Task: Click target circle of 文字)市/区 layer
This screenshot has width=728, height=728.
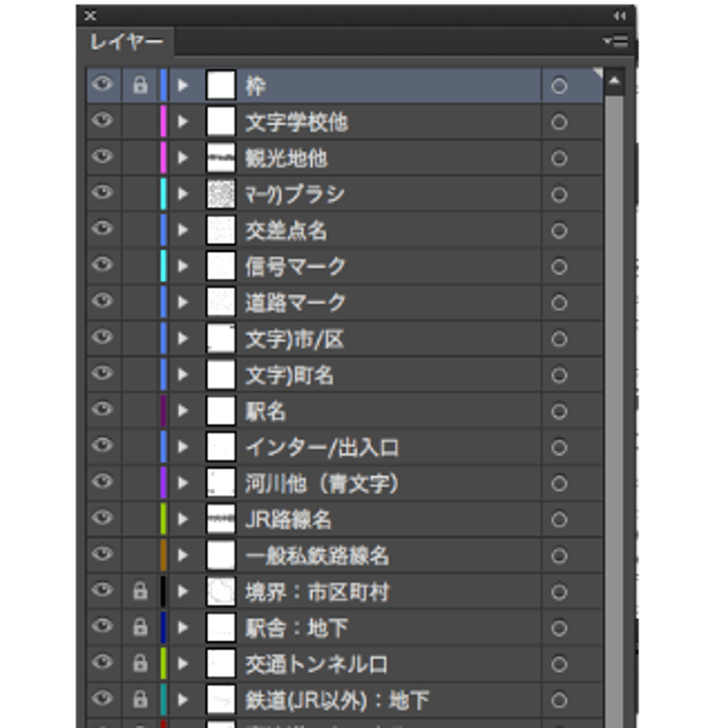Action: click(x=559, y=339)
